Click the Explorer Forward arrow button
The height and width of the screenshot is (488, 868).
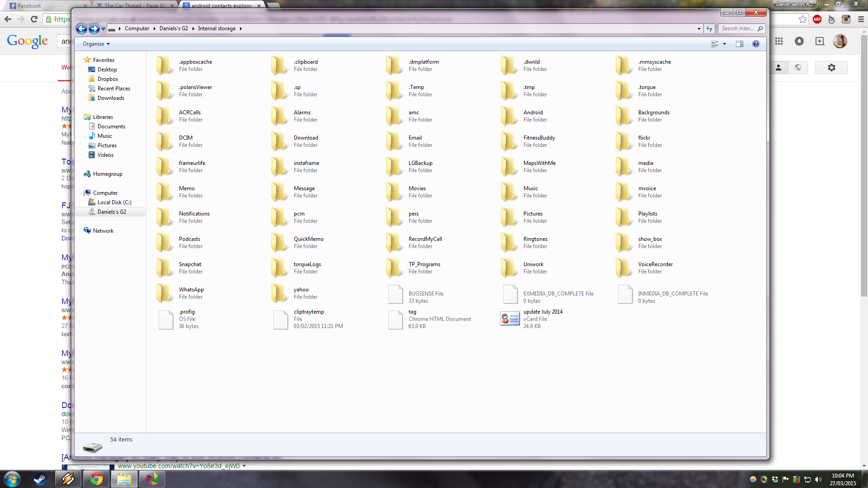click(x=94, y=28)
